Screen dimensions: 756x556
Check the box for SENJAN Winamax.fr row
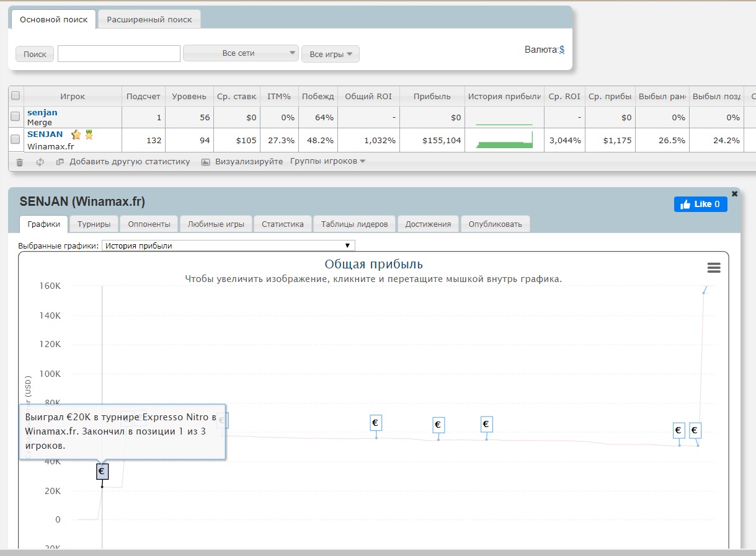16,140
